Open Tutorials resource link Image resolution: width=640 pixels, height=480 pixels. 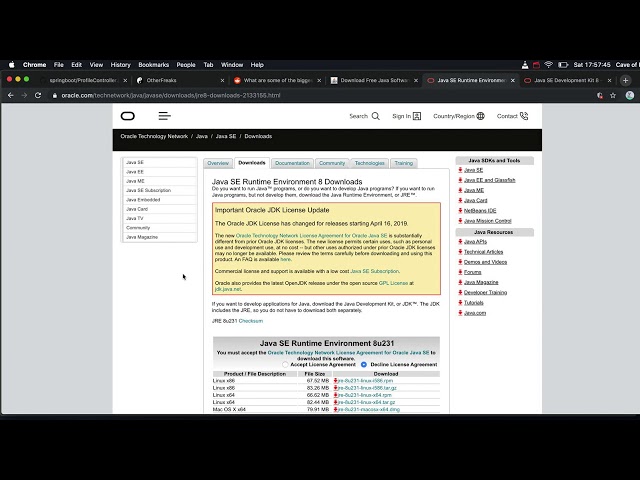(473, 303)
